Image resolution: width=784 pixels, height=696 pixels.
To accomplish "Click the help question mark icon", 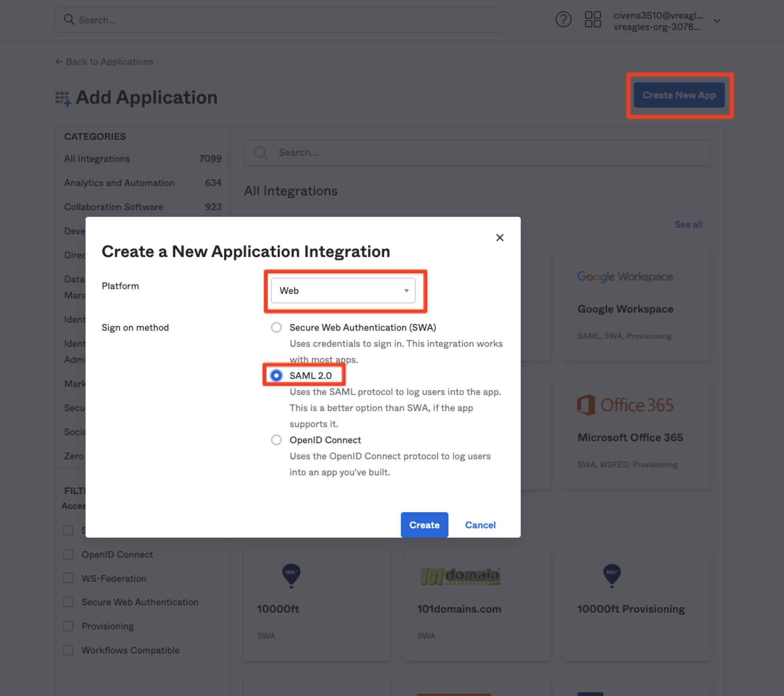I will tap(563, 20).
